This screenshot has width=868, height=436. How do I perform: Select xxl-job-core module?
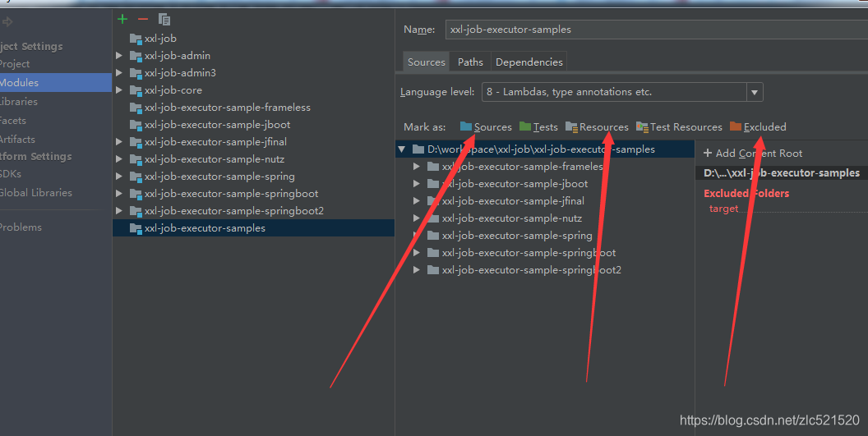(173, 89)
